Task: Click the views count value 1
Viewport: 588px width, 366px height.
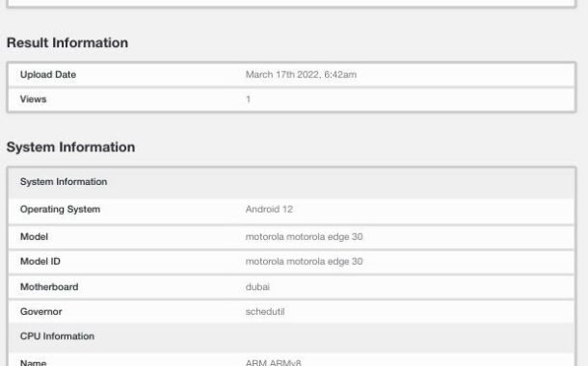Action: click(x=248, y=99)
